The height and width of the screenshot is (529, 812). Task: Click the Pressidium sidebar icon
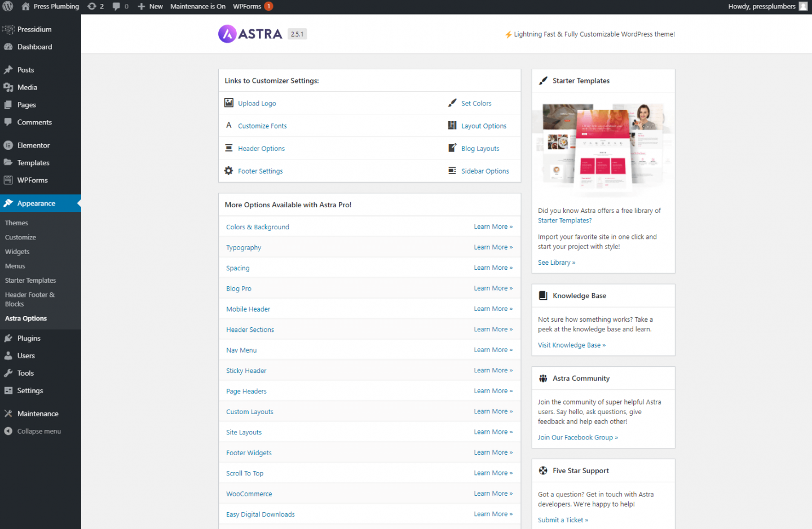pos(8,29)
